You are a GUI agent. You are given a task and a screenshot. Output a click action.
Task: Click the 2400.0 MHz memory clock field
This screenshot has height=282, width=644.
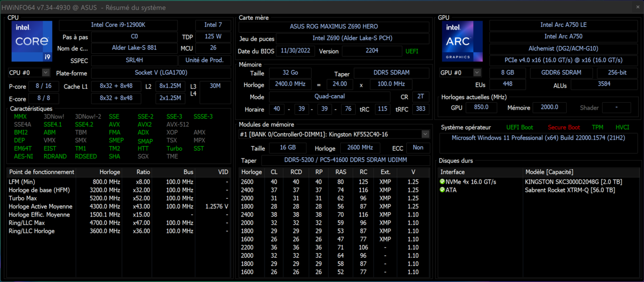290,84
